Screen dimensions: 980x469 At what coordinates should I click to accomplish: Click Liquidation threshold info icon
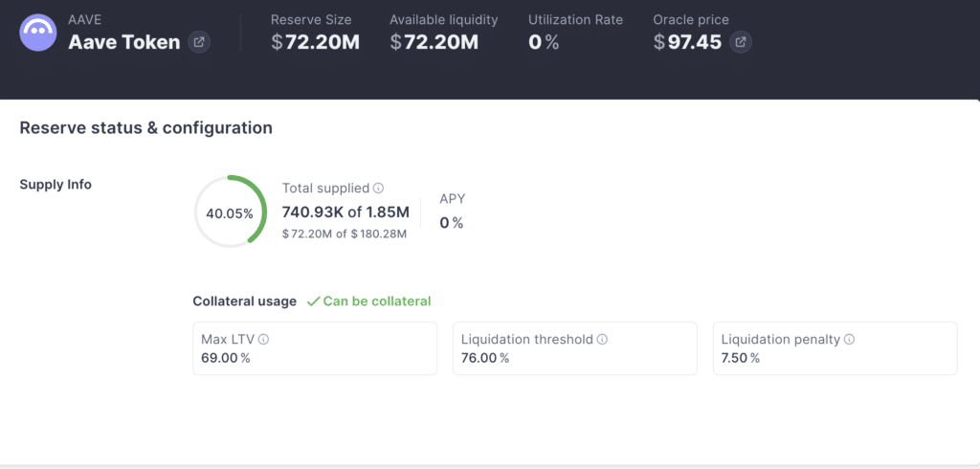pyautogui.click(x=602, y=340)
